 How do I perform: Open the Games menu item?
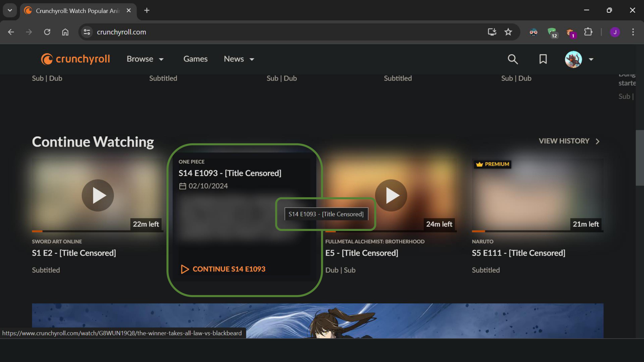coord(195,59)
